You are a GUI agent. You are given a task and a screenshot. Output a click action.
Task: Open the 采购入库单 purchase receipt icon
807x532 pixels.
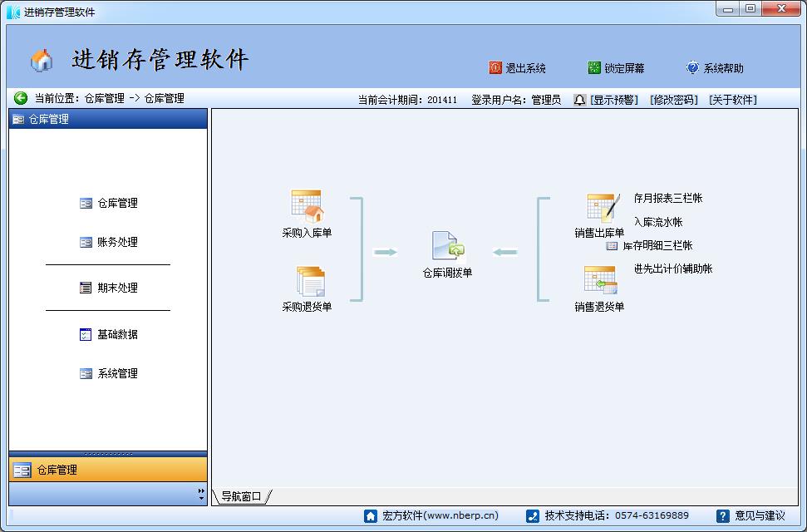[307, 207]
